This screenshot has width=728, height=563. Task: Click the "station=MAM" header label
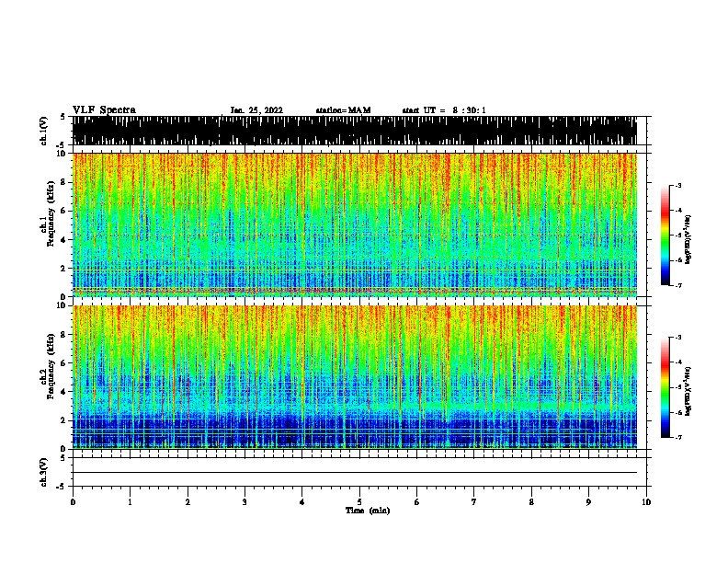tap(343, 110)
